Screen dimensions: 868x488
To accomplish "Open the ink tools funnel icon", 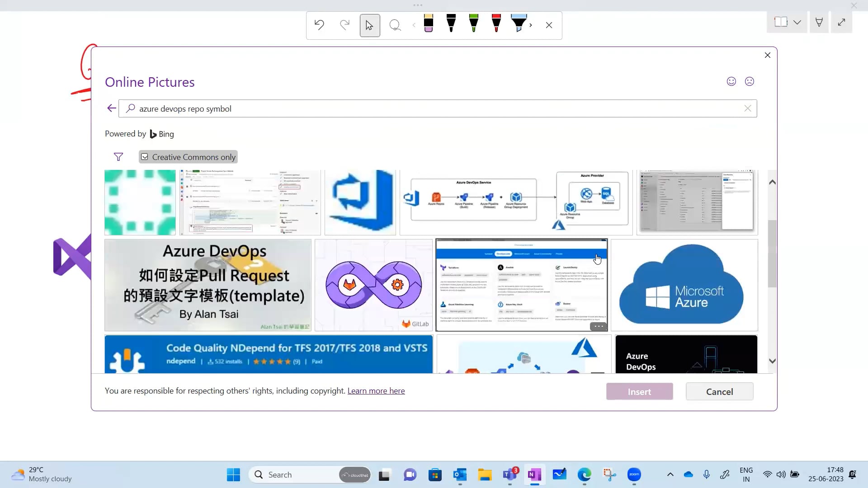I will 819,22.
